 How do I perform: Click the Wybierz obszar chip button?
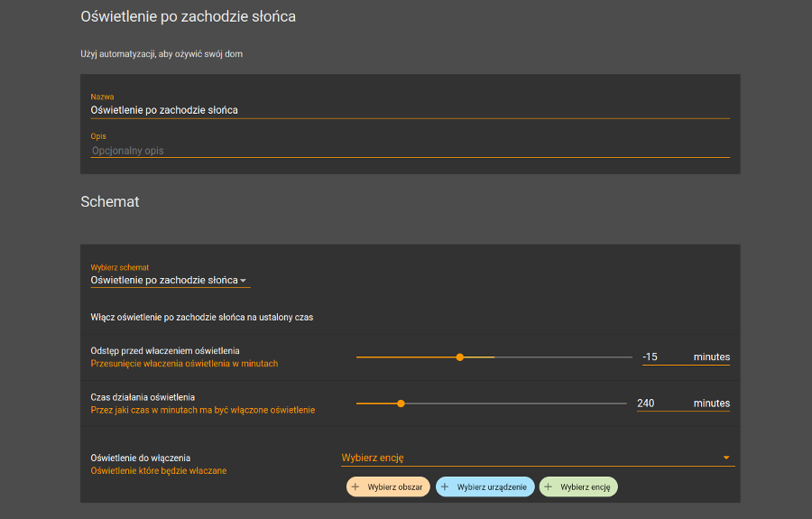coord(388,487)
